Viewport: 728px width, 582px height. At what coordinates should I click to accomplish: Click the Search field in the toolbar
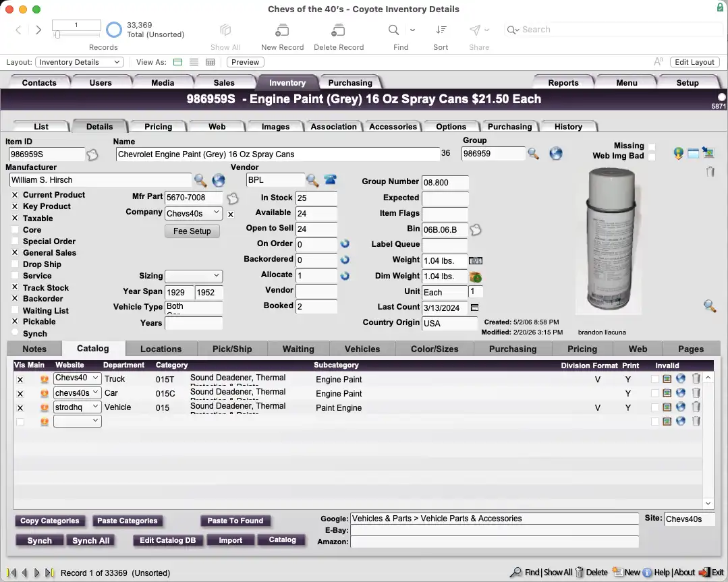click(612, 30)
